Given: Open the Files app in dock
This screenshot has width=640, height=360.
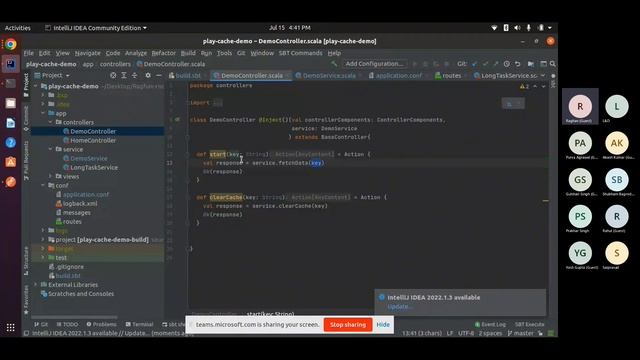Looking at the screenshot, I should point(11,103).
